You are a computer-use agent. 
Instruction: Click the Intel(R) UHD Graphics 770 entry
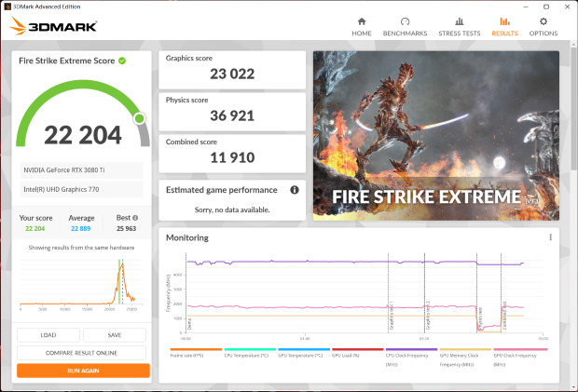tap(81, 189)
